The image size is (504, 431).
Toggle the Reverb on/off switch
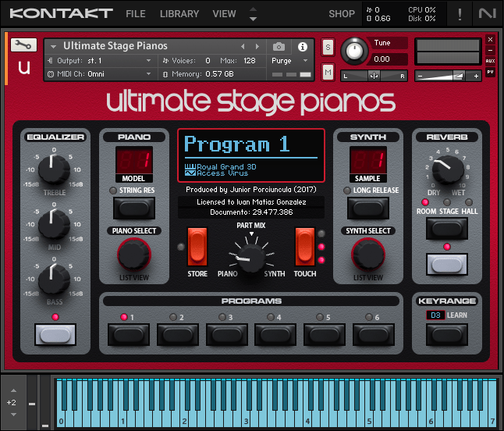coord(447,265)
